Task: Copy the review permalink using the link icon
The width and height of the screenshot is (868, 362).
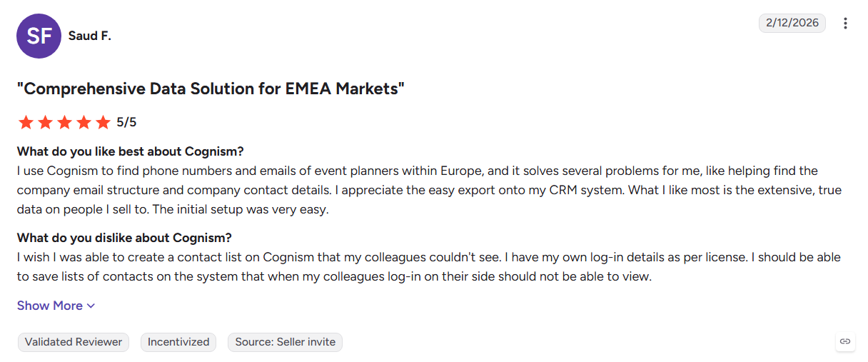Action: point(845,342)
